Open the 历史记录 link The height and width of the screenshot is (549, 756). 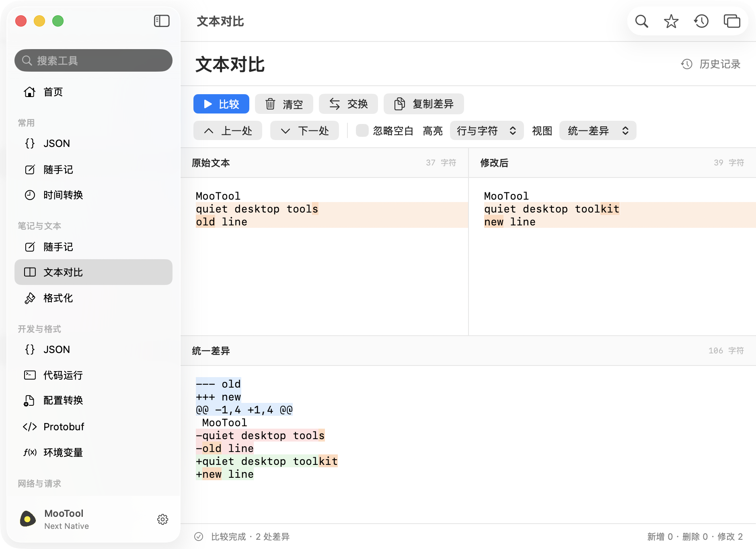[x=711, y=64]
